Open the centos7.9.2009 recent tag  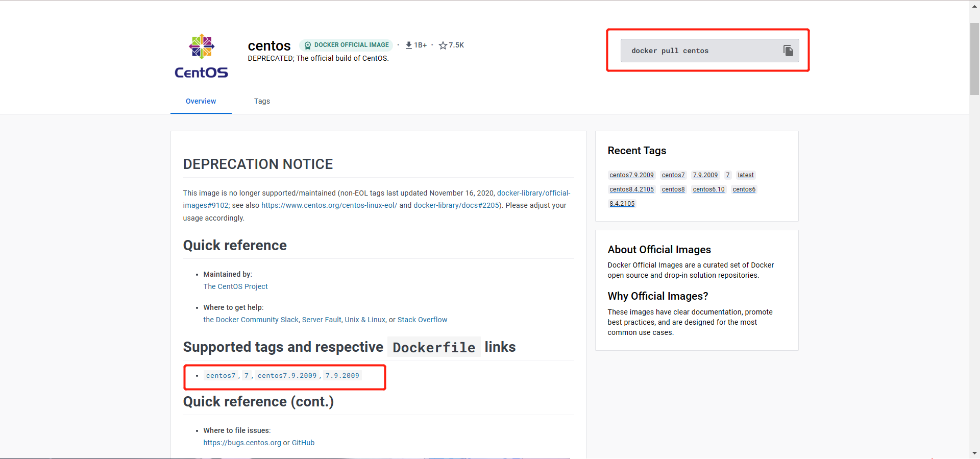(x=631, y=175)
